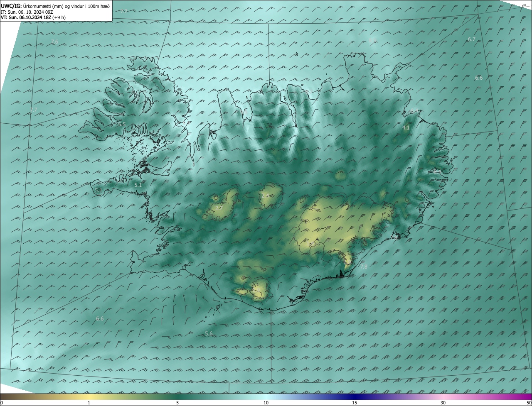Click the value label 7.8 on the map
The width and height of the screenshot is (532, 406).
[363, 267]
